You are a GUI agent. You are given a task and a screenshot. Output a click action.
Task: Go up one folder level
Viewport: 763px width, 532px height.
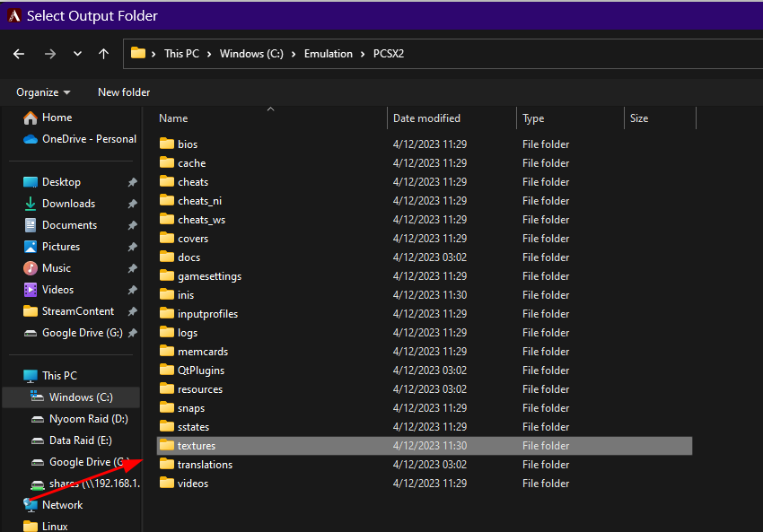tap(103, 54)
